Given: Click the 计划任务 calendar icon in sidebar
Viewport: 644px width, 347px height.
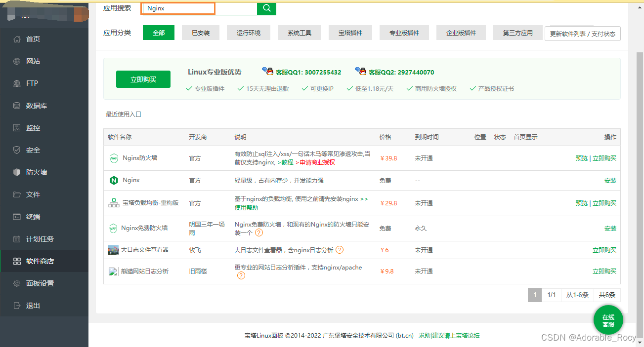Looking at the screenshot, I should pos(17,239).
